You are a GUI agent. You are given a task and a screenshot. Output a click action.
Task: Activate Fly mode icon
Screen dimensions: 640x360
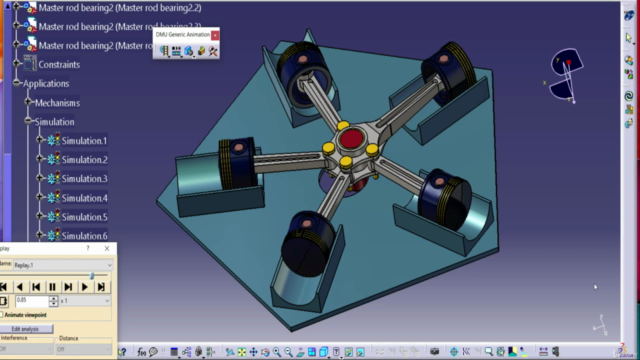tap(230, 351)
